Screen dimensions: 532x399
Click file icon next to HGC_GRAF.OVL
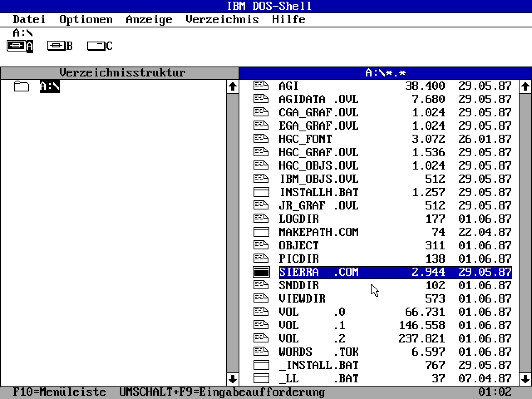click(x=261, y=152)
